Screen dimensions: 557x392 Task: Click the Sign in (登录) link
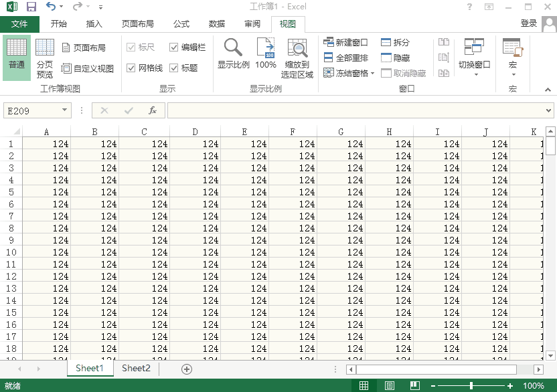(529, 23)
